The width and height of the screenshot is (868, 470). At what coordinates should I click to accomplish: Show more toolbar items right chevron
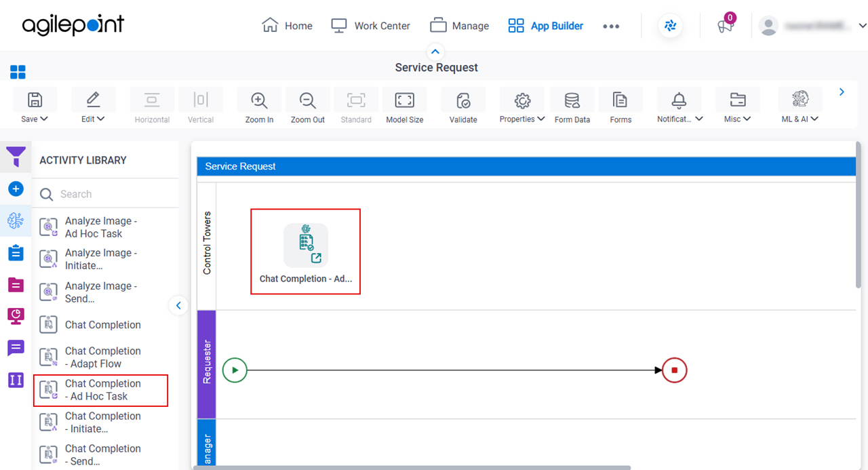(842, 92)
